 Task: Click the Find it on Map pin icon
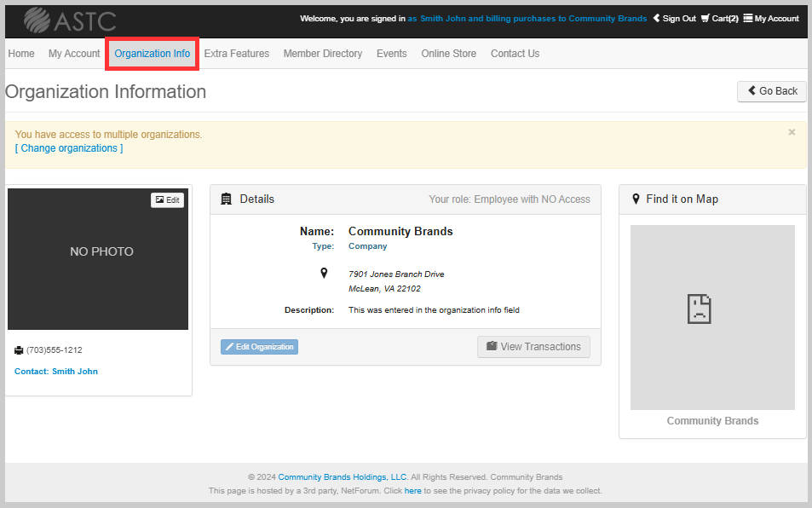pyautogui.click(x=636, y=199)
